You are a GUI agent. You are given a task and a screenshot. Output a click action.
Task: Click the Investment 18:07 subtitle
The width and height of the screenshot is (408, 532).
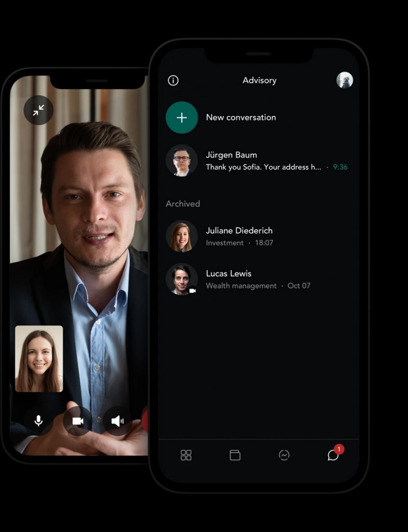pyautogui.click(x=240, y=243)
